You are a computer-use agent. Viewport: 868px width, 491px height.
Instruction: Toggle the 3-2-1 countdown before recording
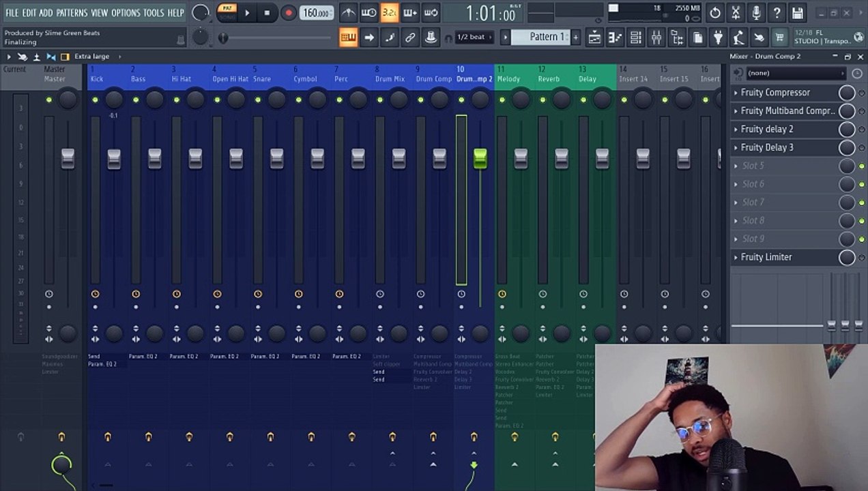pos(390,12)
